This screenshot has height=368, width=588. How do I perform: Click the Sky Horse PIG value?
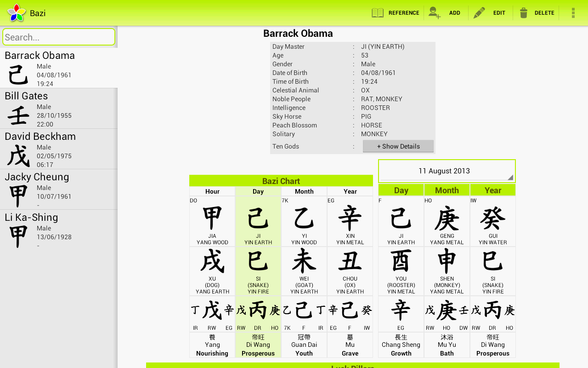click(x=366, y=116)
